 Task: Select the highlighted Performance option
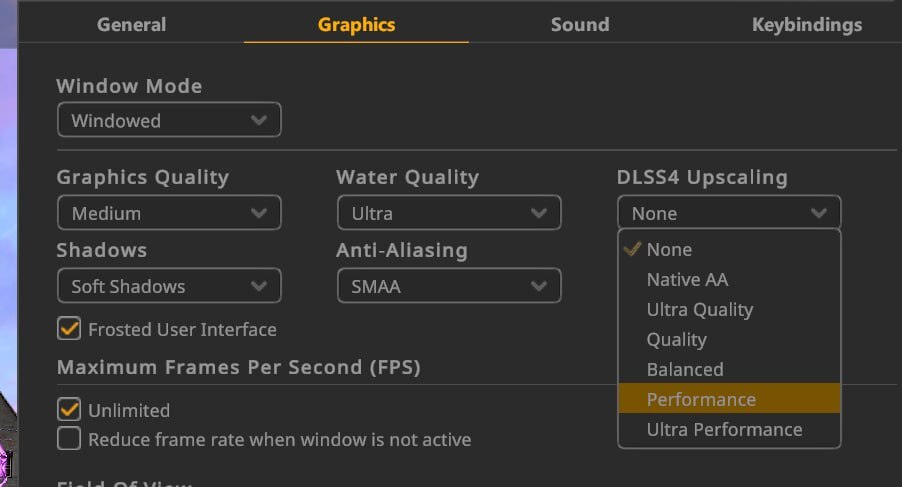729,398
